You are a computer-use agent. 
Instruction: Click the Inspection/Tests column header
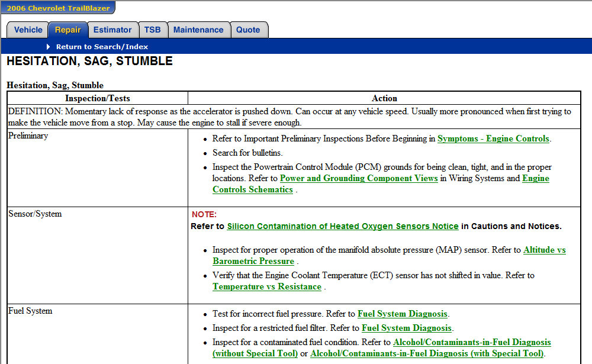tap(98, 98)
